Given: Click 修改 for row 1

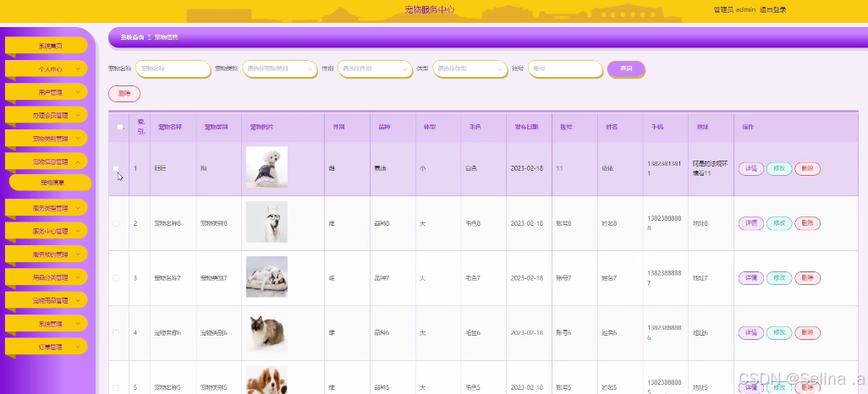Looking at the screenshot, I should [x=779, y=169].
